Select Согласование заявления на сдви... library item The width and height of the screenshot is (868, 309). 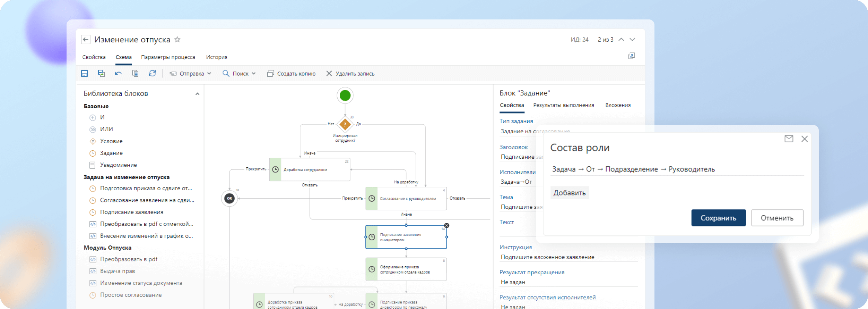click(142, 200)
